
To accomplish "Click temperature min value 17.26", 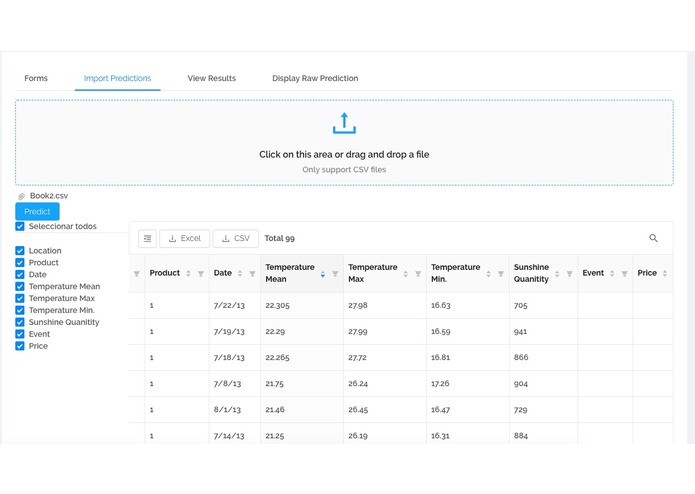I will 440,384.
